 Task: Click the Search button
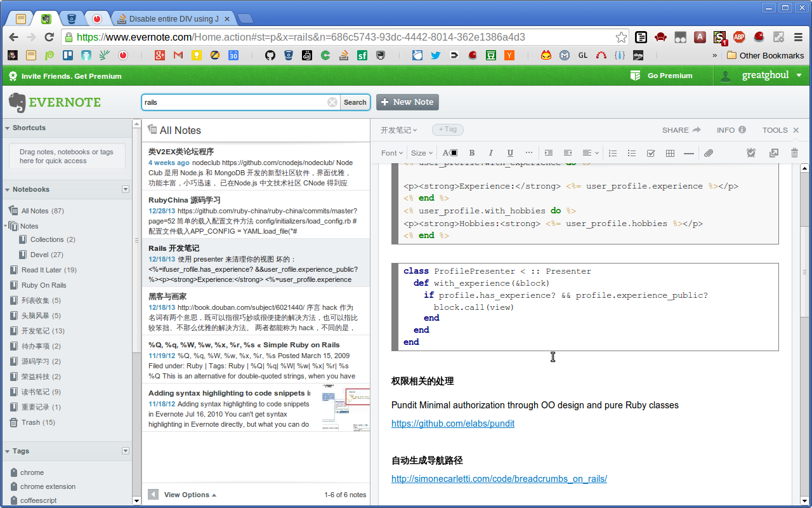[355, 102]
